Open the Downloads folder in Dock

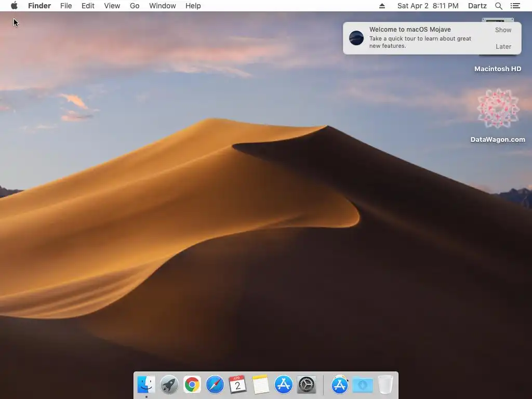[363, 384]
